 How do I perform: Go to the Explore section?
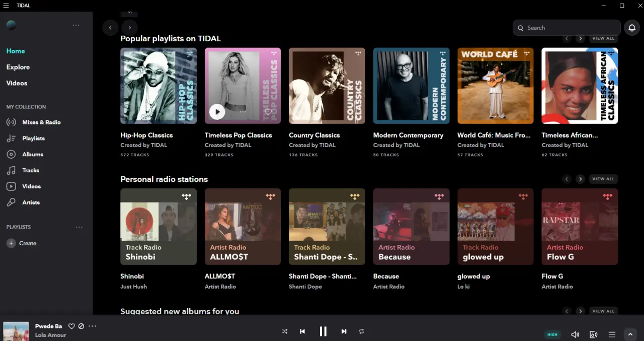click(18, 67)
